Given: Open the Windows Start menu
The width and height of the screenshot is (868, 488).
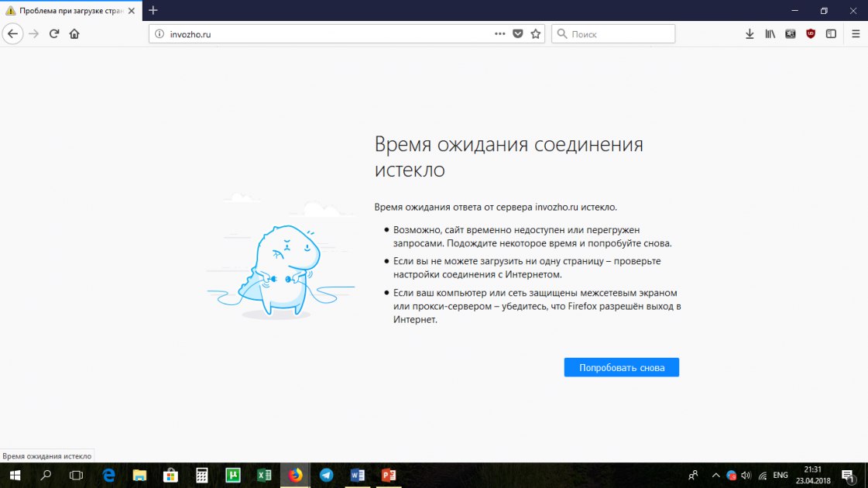Looking at the screenshot, I should 15,476.
